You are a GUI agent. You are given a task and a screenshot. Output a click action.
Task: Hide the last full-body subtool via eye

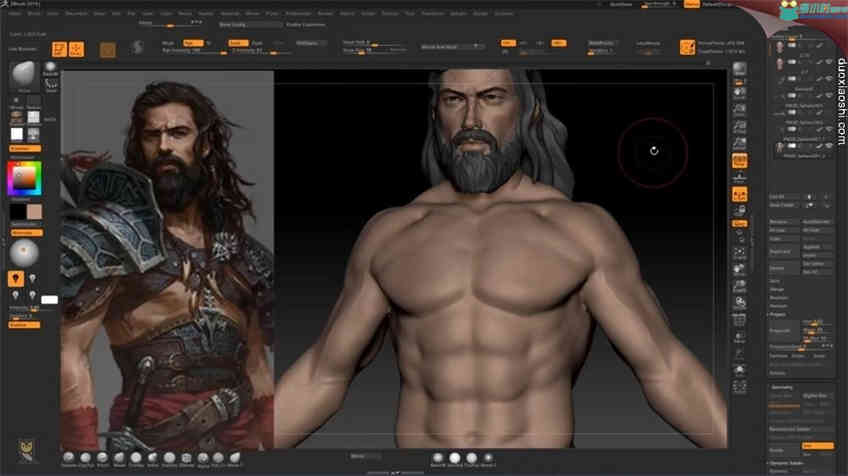pyautogui.click(x=829, y=146)
